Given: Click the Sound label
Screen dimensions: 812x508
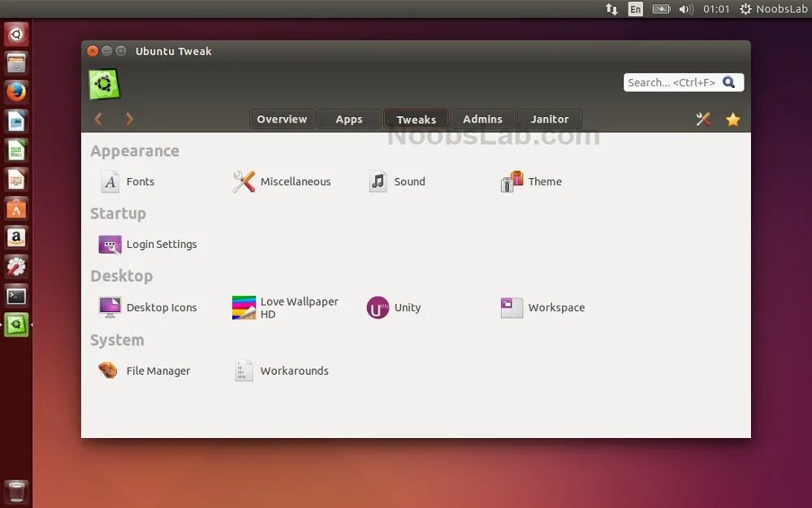Looking at the screenshot, I should (409, 182).
